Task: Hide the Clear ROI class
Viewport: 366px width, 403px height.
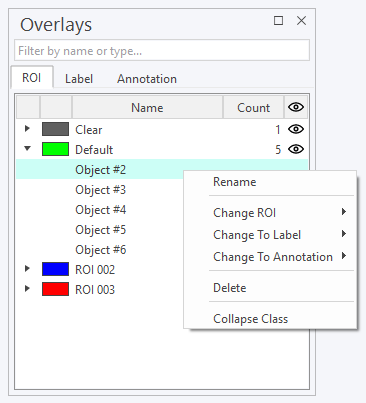Action: coord(296,129)
